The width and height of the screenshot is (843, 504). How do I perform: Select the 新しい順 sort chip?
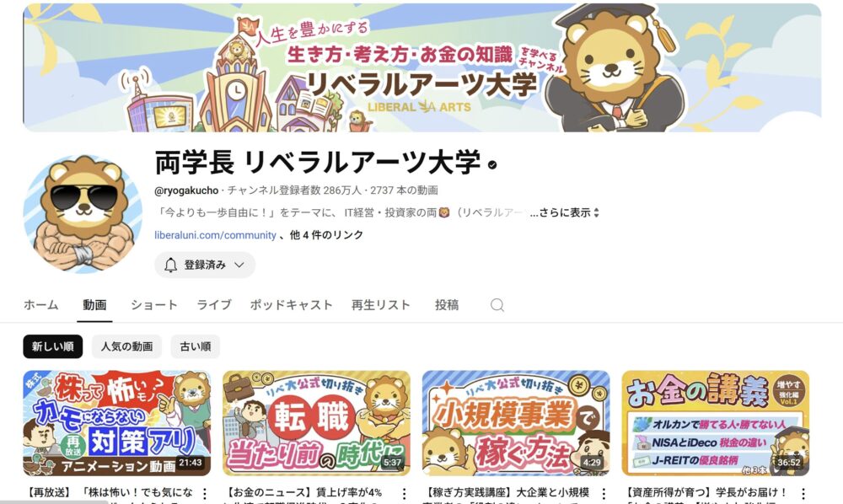[x=52, y=346]
